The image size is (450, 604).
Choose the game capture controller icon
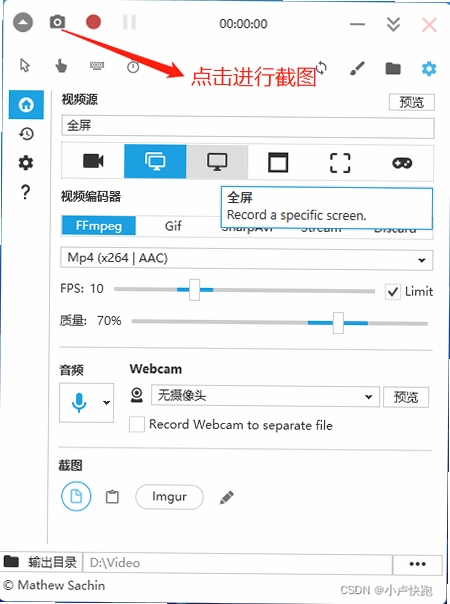[402, 163]
